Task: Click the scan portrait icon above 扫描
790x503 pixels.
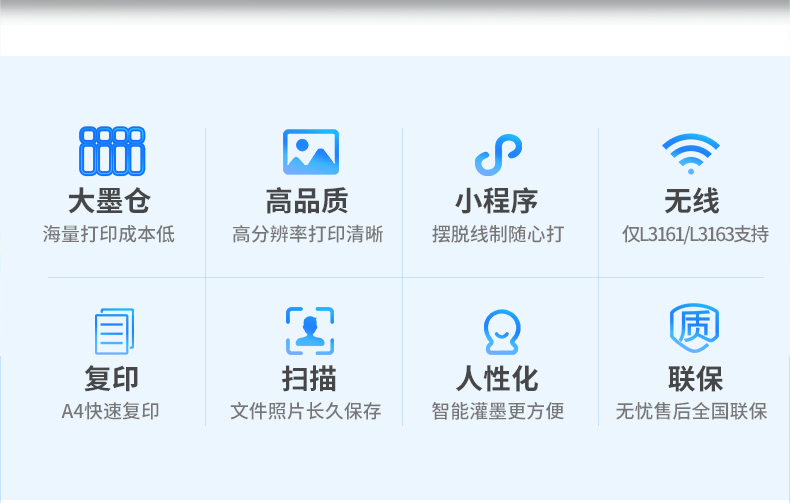Action: [x=310, y=331]
